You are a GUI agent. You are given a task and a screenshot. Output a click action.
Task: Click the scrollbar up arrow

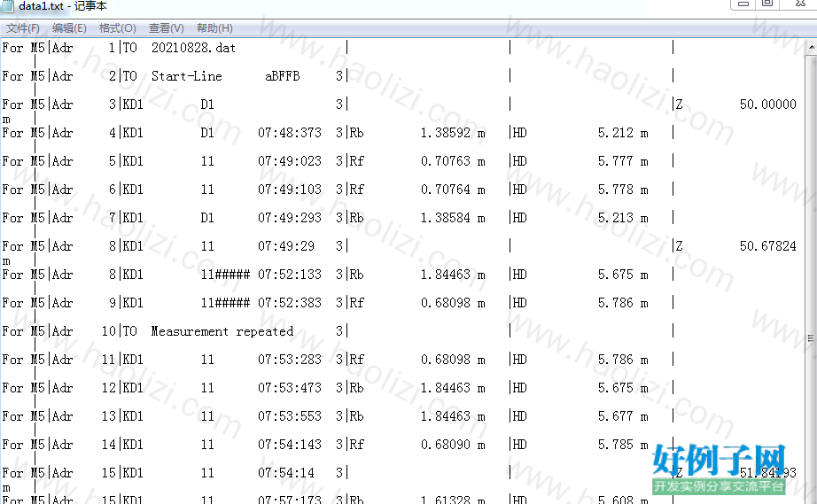click(x=812, y=47)
